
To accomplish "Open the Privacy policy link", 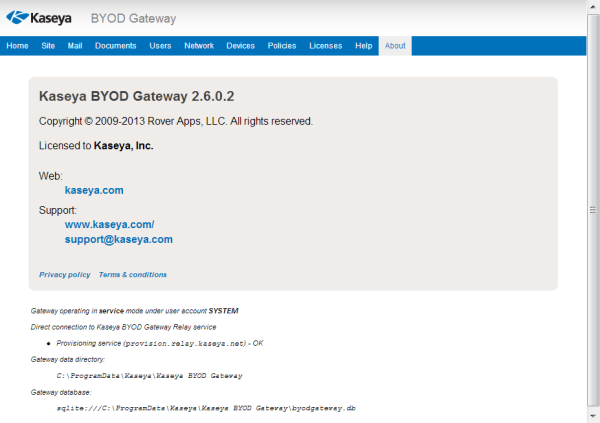I will 65,274.
